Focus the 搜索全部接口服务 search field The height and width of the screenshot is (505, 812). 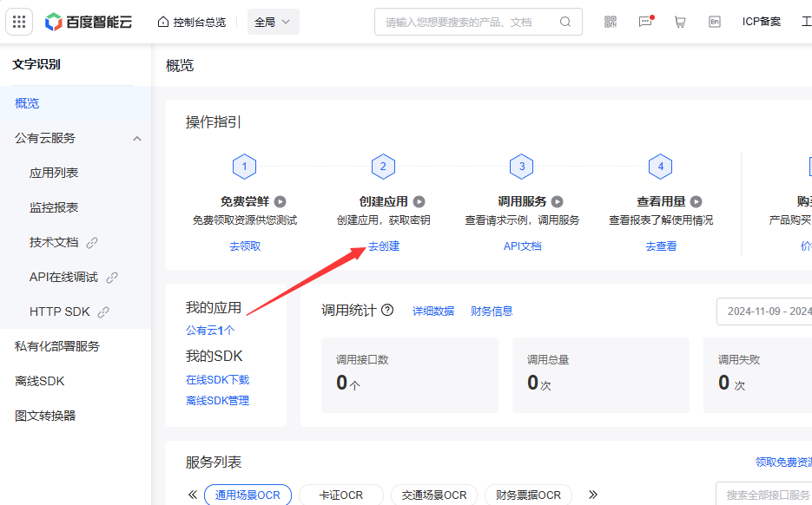[764, 495]
